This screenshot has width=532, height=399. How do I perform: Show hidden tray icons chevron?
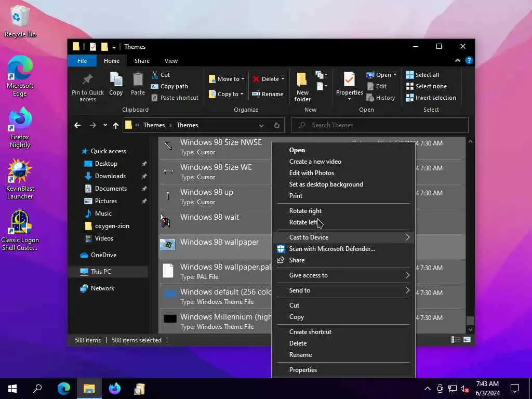428,389
